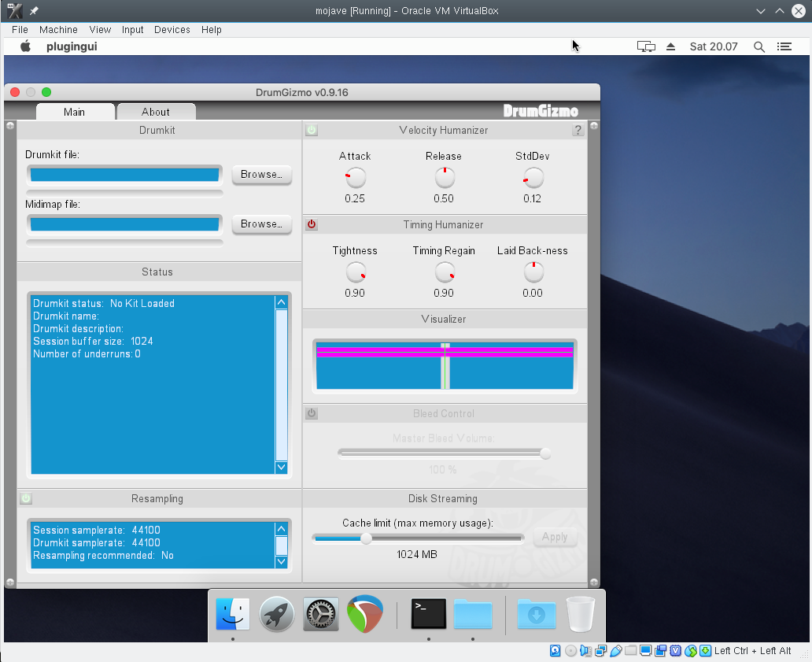
Task: Click the Status box scroll down arrow
Action: [x=281, y=468]
